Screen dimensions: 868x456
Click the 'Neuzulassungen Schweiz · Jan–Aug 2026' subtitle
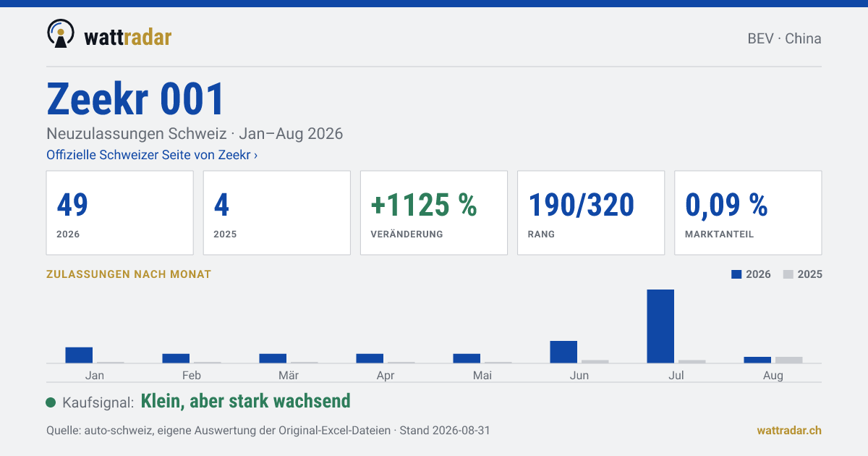[x=195, y=134]
